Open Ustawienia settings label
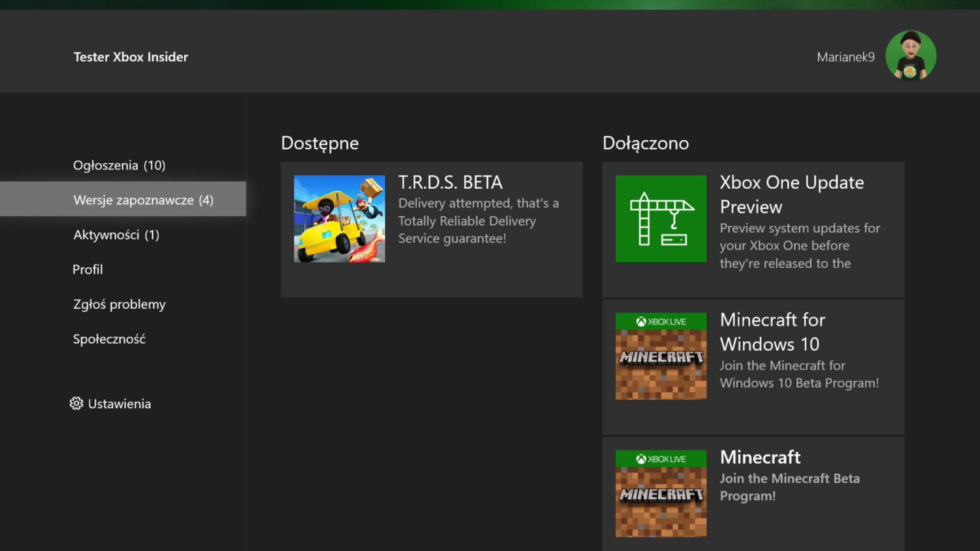 (x=119, y=404)
